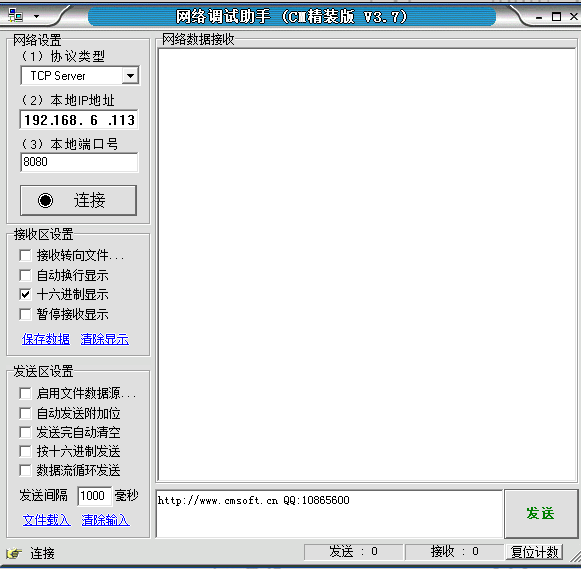This screenshot has width=581, height=569.
Task: Enable 数据流循环发送 checkbox
Action: [x=25, y=470]
